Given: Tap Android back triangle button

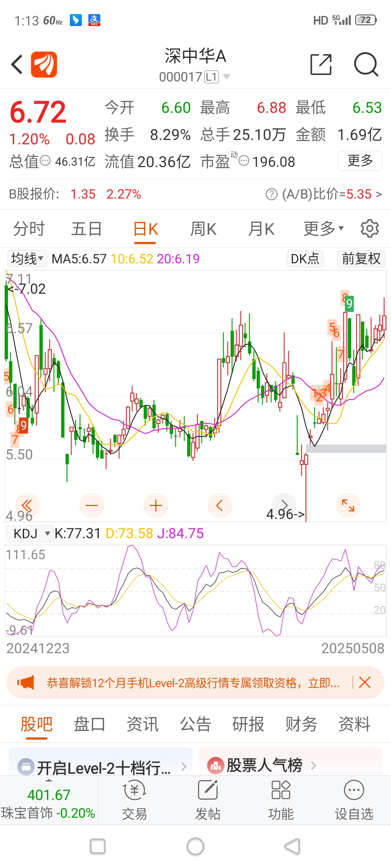Looking at the screenshot, I should click(x=293, y=846).
